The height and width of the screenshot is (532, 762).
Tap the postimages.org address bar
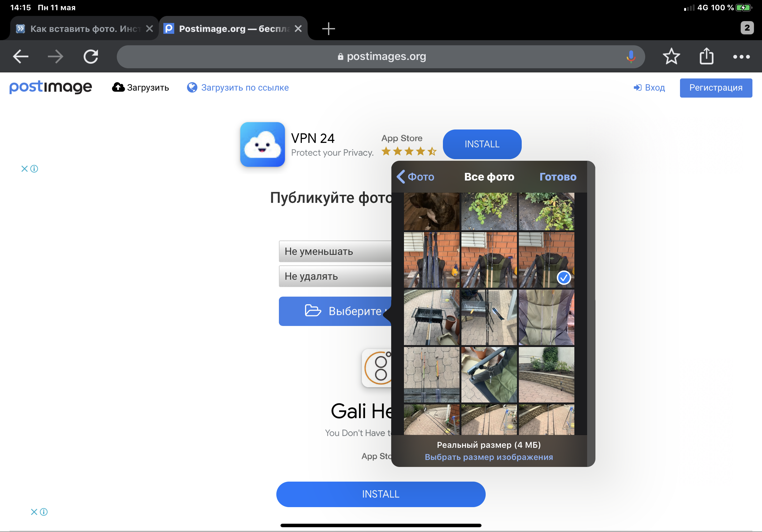point(382,57)
